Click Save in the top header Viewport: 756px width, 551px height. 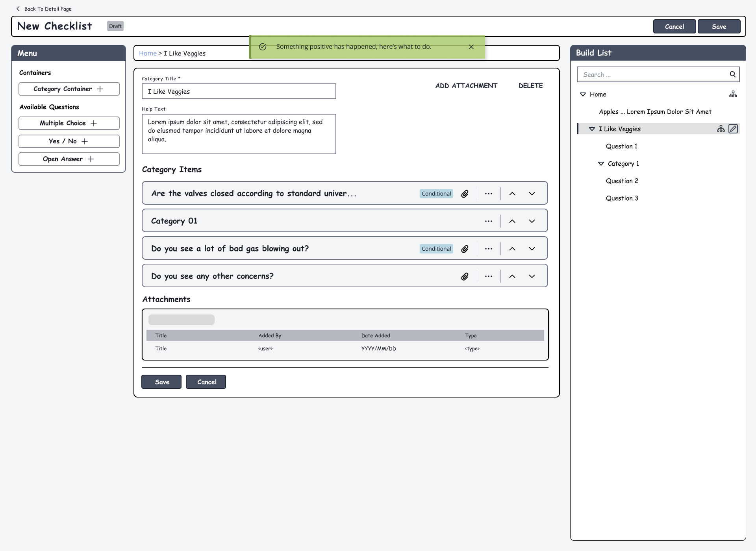719,26
